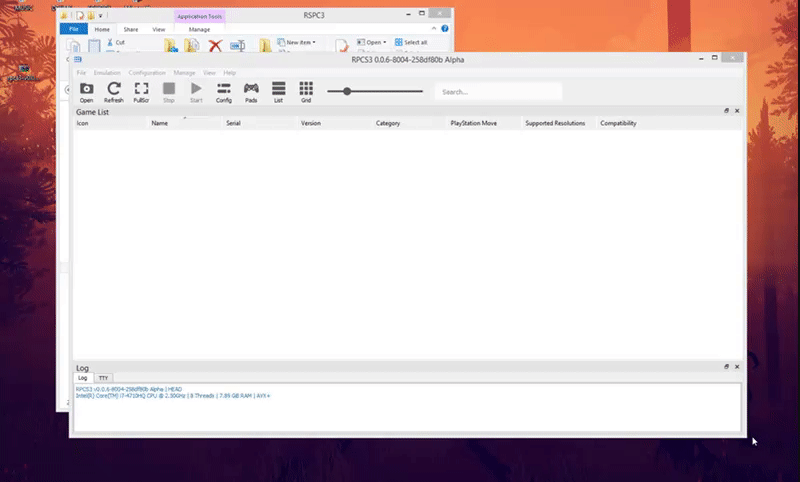Click the Start emulation icon
Screen dimensions: 800x482
[196, 92]
